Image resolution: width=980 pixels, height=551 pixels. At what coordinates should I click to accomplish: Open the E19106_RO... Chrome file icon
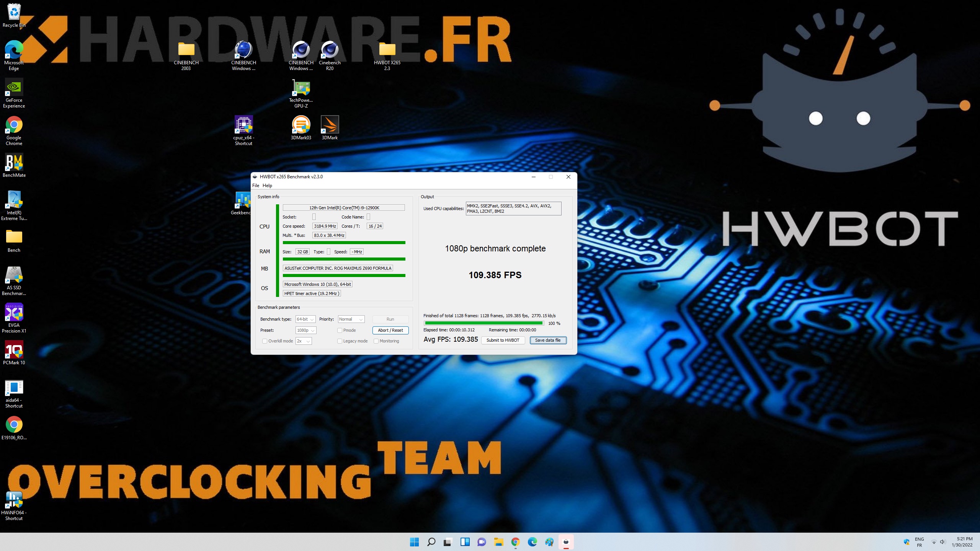[x=14, y=428]
